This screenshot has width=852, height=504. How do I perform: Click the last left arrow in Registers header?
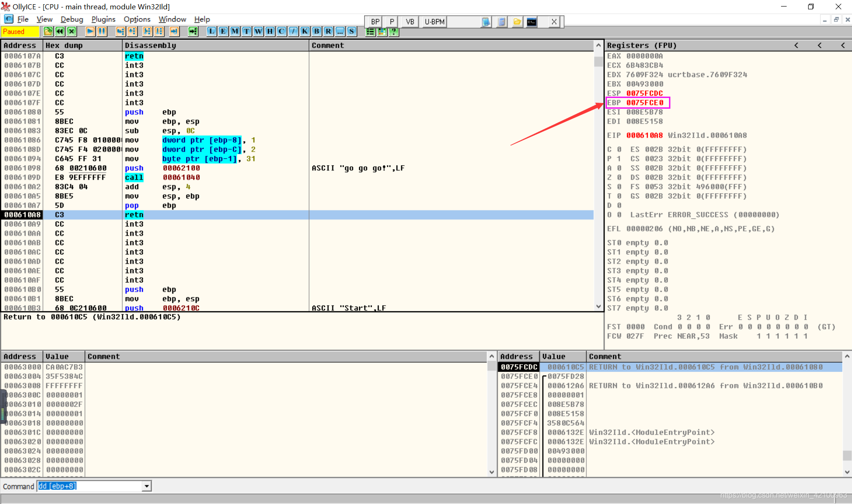pyautogui.click(x=843, y=45)
